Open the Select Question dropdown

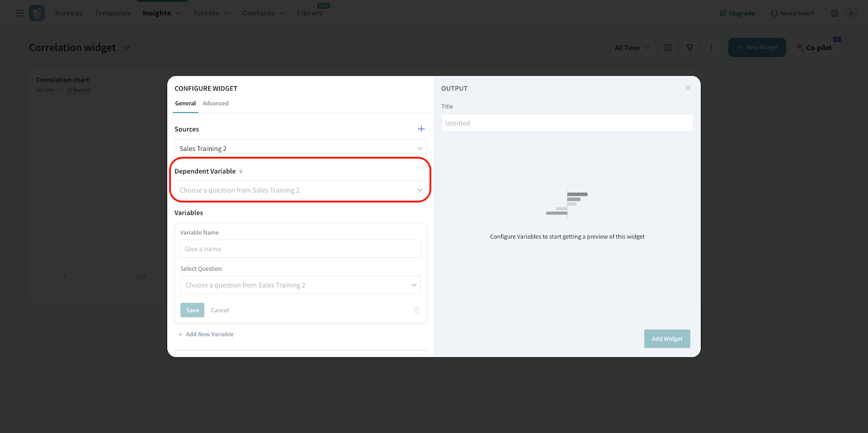300,285
